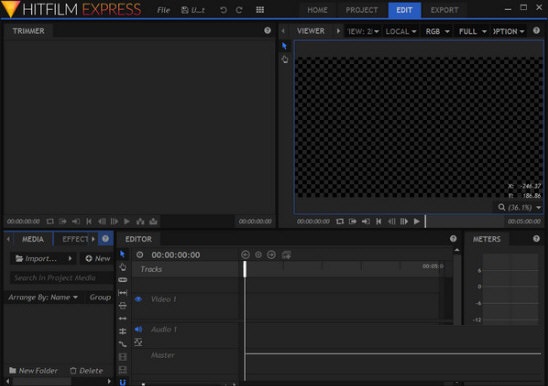
Task: Open the workspaces grid icon
Action: pos(260,10)
